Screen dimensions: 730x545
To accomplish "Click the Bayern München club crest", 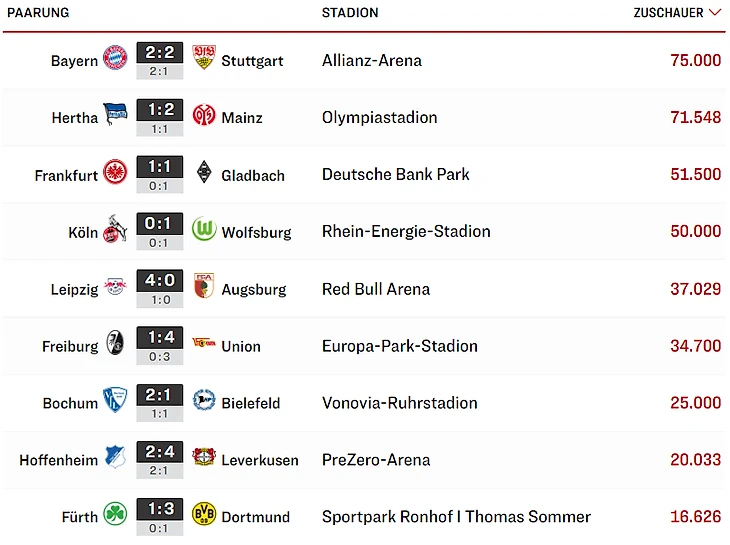I will (115, 59).
